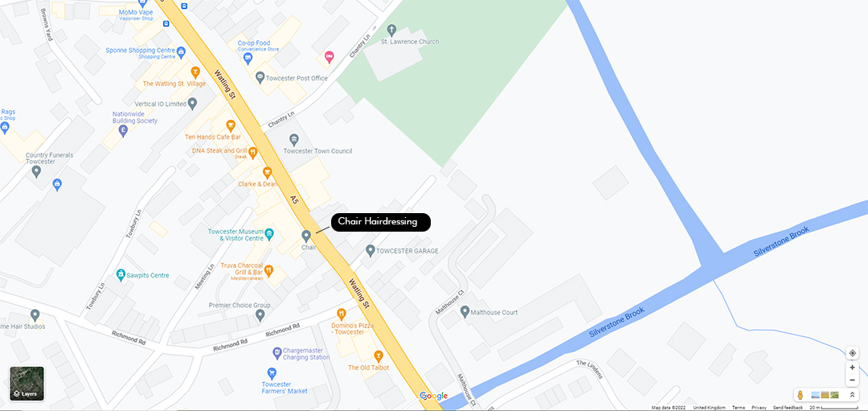868x411 pixels.
Task: Click the Chair map pin marker
Action: click(x=305, y=236)
